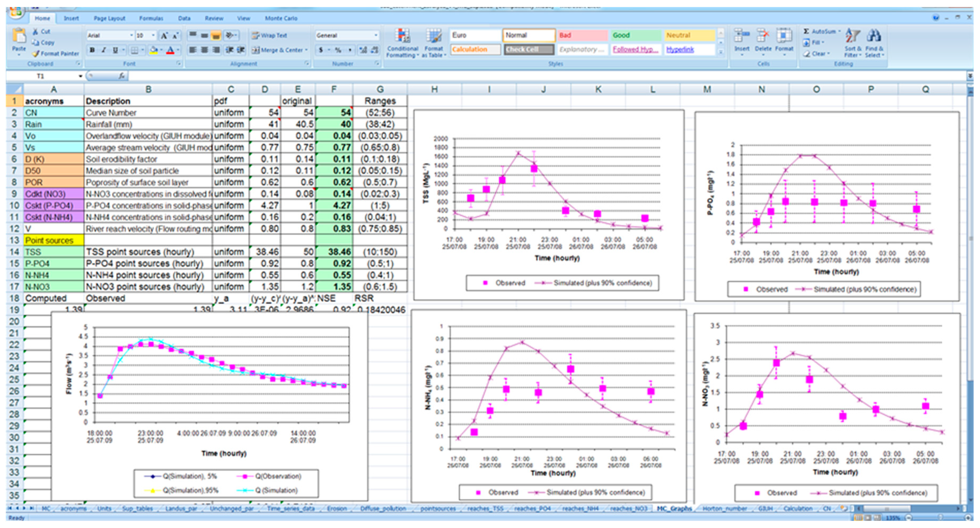Click the Format Painter brush icon
This screenshot has width=980, height=528.
[36, 53]
